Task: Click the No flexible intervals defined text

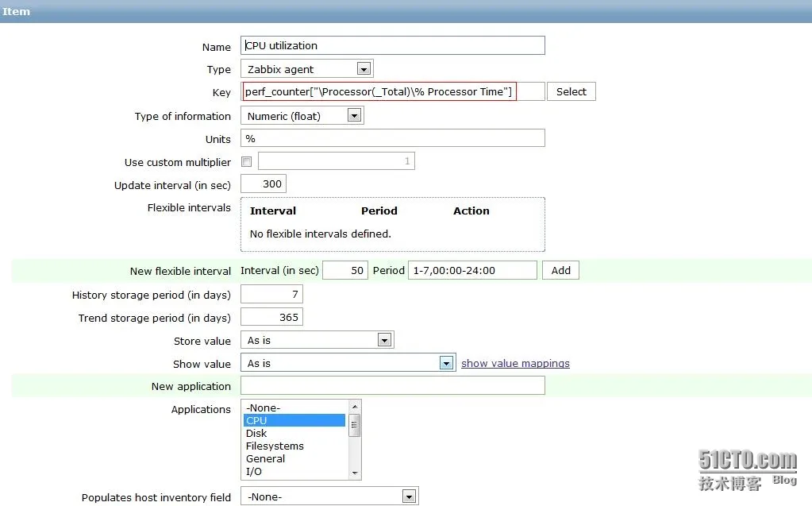Action: click(320, 234)
